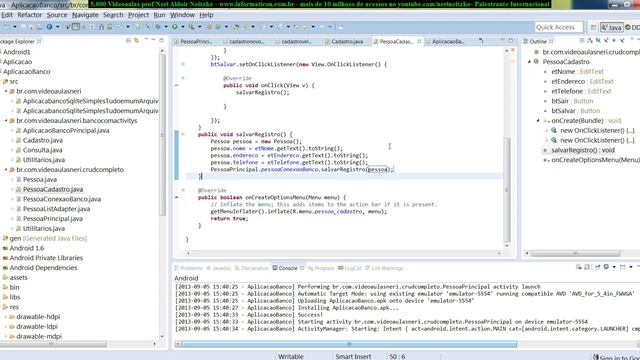Open PessoaConexaoBanco.java in Package Explorer
Viewport: 640px width, 360px height.
point(62,199)
